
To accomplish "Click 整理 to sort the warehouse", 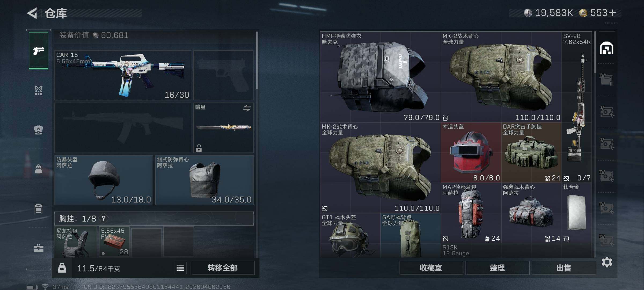I will tap(497, 268).
